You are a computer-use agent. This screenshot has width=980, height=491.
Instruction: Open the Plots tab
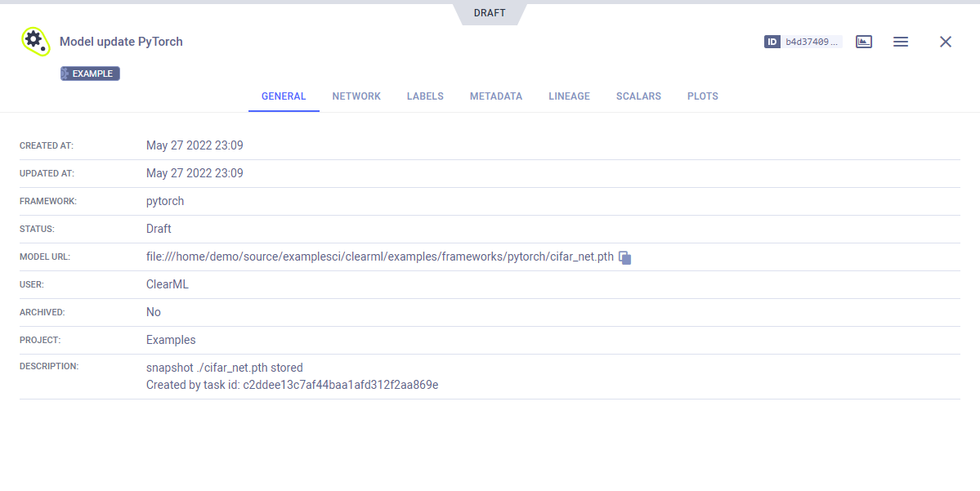(703, 96)
